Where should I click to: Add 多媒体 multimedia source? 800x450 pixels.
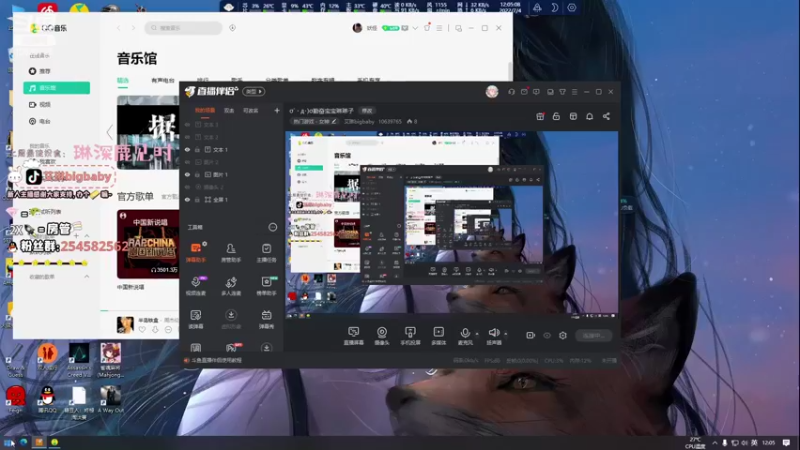point(439,336)
